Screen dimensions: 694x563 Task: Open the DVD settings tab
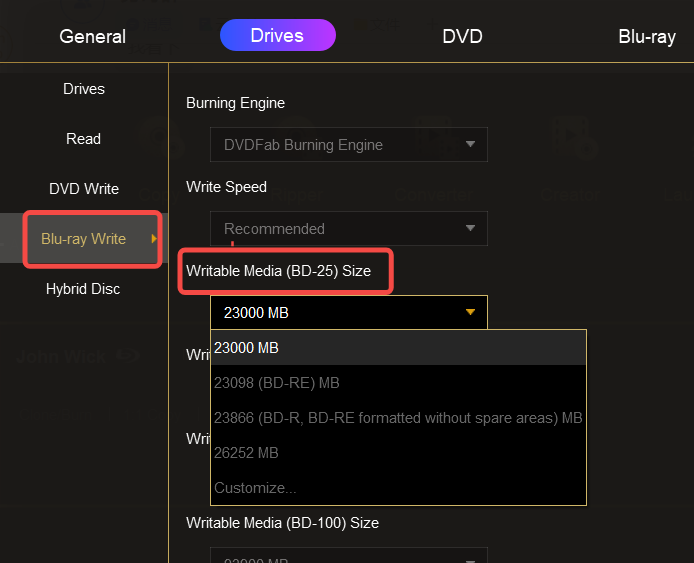click(462, 37)
